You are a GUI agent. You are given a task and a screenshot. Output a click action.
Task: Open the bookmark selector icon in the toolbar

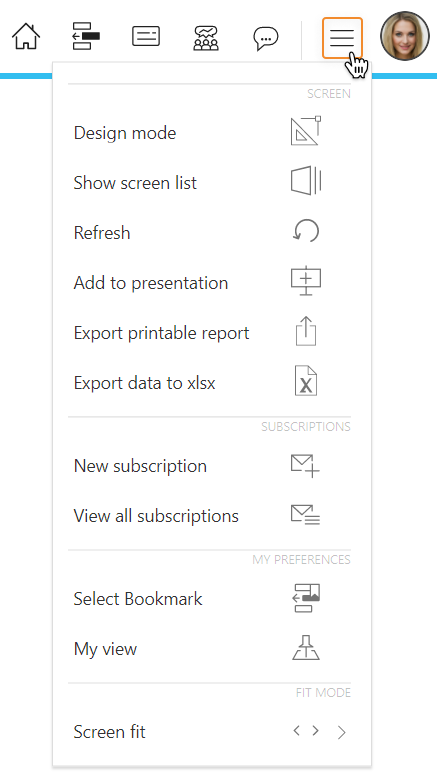coord(86,36)
